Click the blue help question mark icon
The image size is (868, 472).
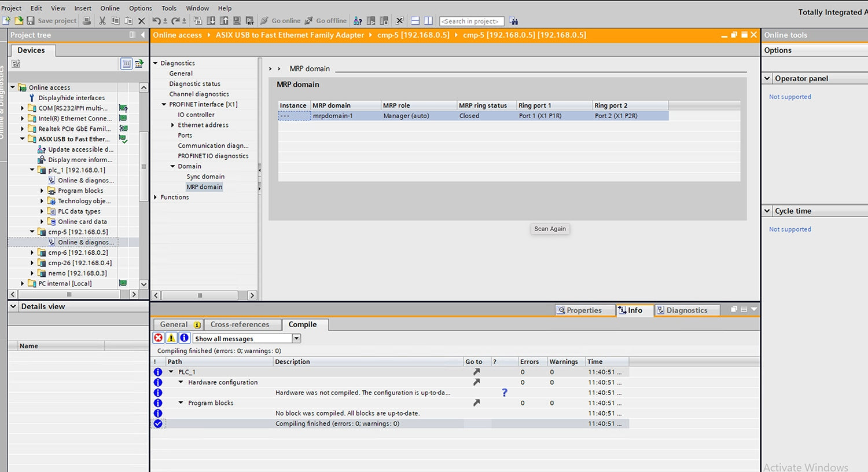(505, 393)
